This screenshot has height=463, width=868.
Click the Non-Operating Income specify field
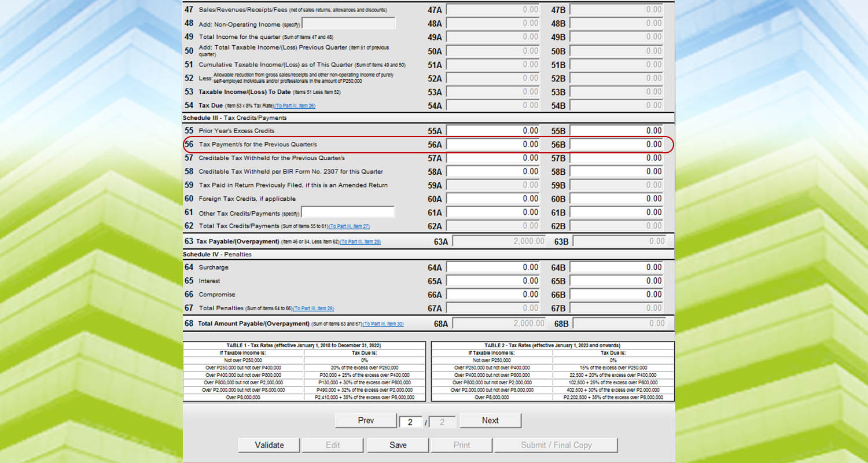coord(348,23)
